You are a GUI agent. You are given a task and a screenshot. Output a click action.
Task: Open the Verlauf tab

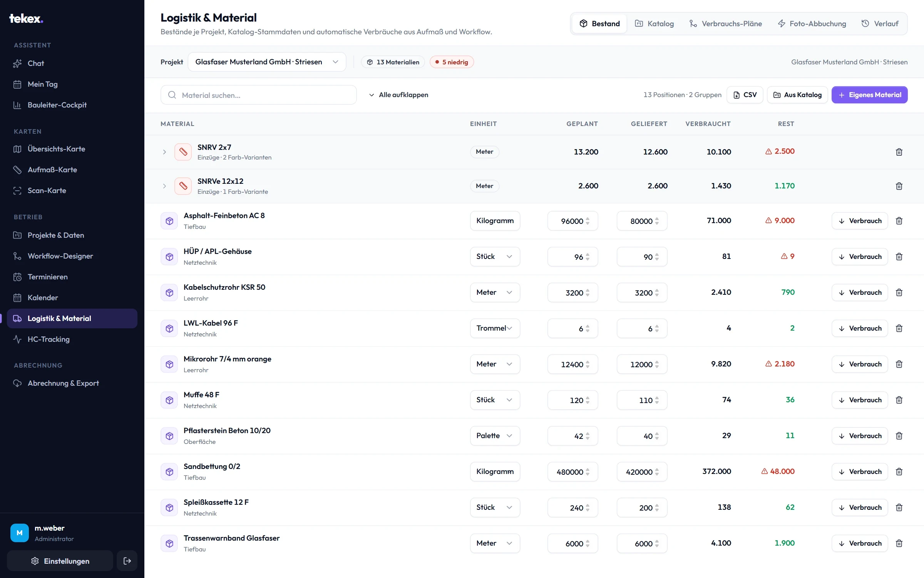(880, 24)
